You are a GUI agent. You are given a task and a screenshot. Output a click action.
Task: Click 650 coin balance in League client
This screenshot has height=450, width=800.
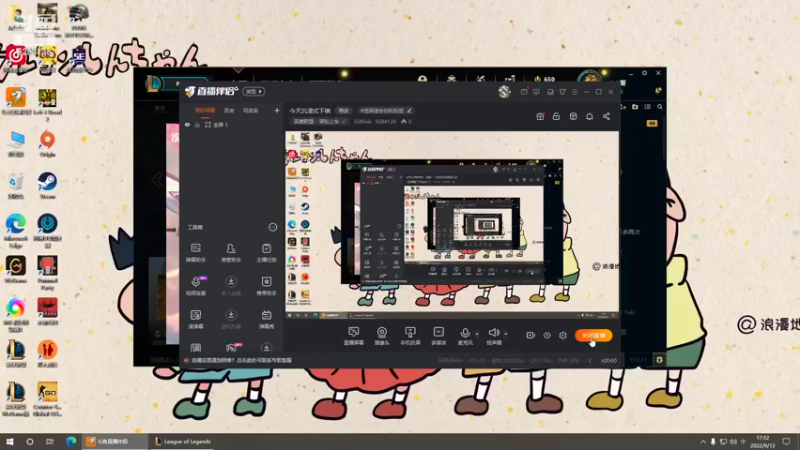pos(544,79)
